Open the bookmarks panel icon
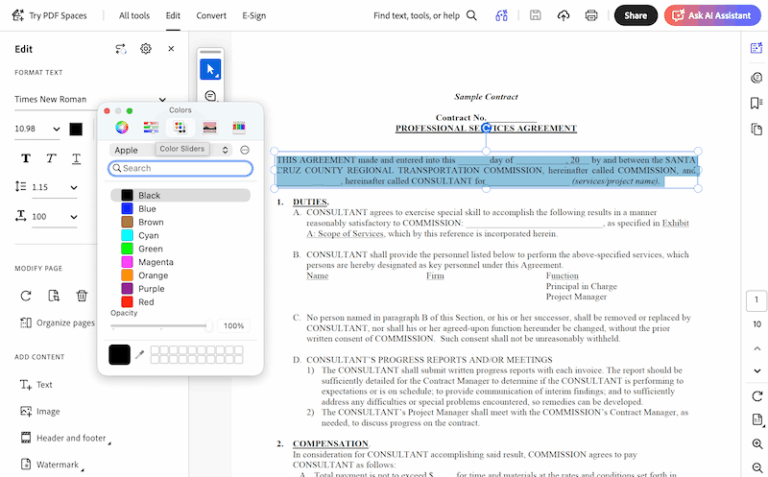The height and width of the screenshot is (477, 768). click(757, 103)
